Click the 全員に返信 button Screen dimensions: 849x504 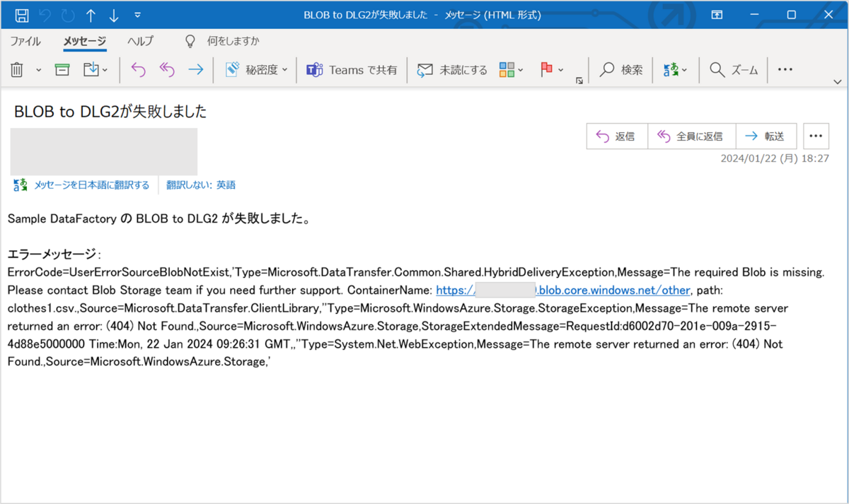[692, 136]
